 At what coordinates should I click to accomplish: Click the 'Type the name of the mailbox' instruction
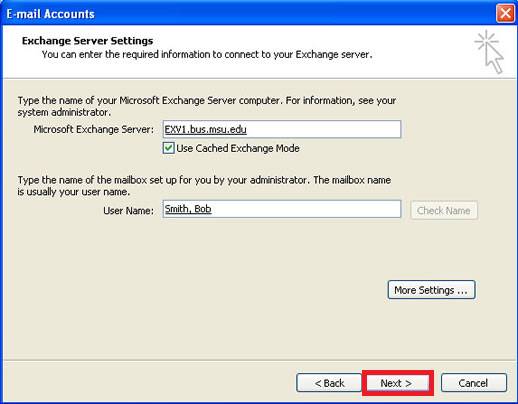point(204,186)
